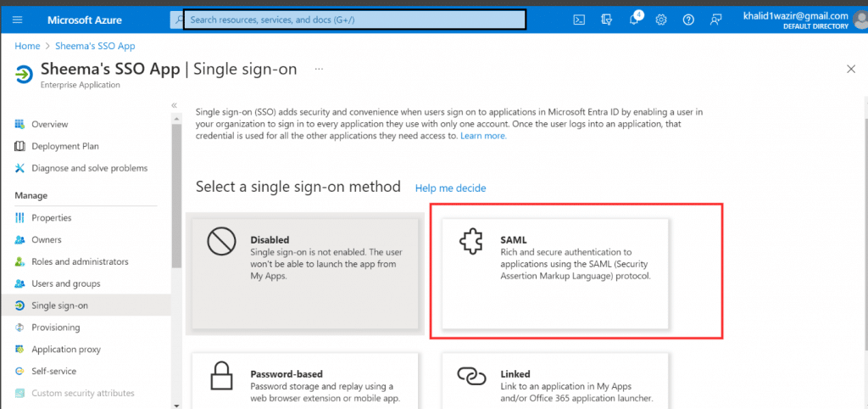Open Cloud Shell icon in top bar
868x409 pixels.
click(x=579, y=20)
